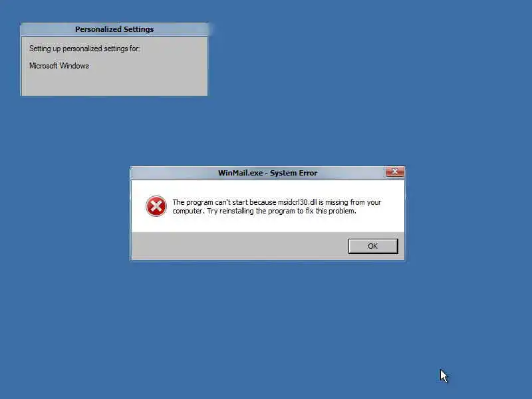532x399 pixels.
Task: Activate the Personalized Settings title bar
Action: (x=114, y=29)
